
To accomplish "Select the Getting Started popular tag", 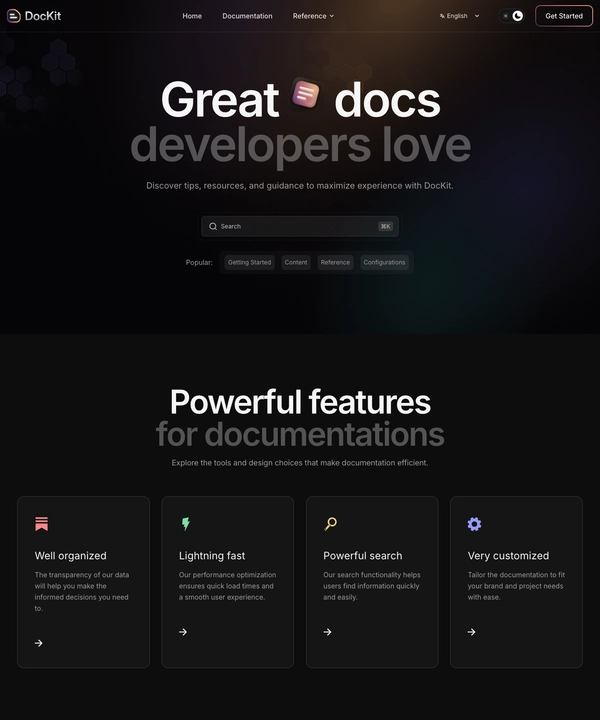I will (x=249, y=263).
